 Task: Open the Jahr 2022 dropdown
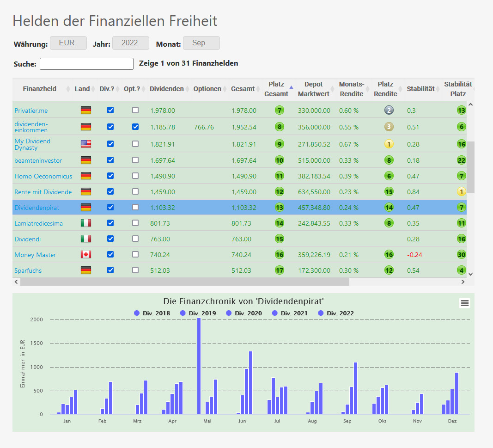(x=130, y=43)
